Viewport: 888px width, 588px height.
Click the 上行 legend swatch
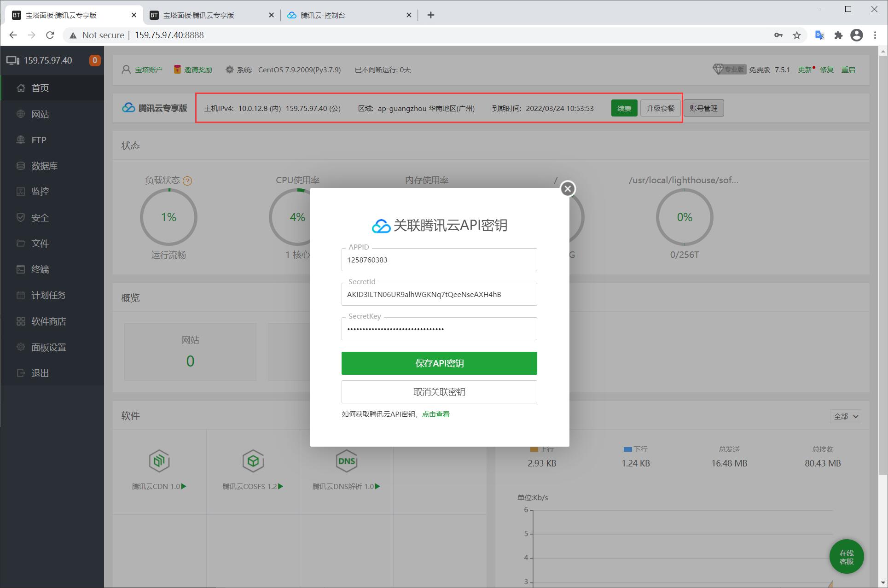[x=534, y=449]
